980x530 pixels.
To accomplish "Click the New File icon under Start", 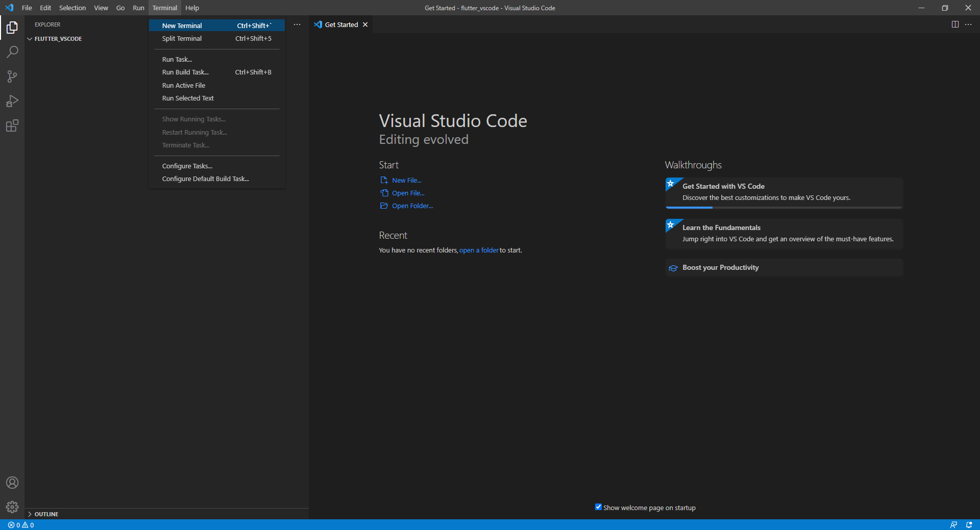I will [384, 180].
